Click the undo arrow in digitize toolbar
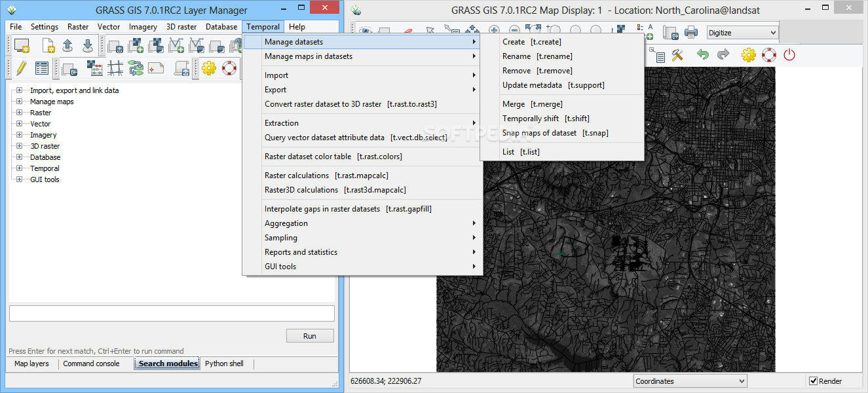Screen dimensions: 868x393 (703, 55)
